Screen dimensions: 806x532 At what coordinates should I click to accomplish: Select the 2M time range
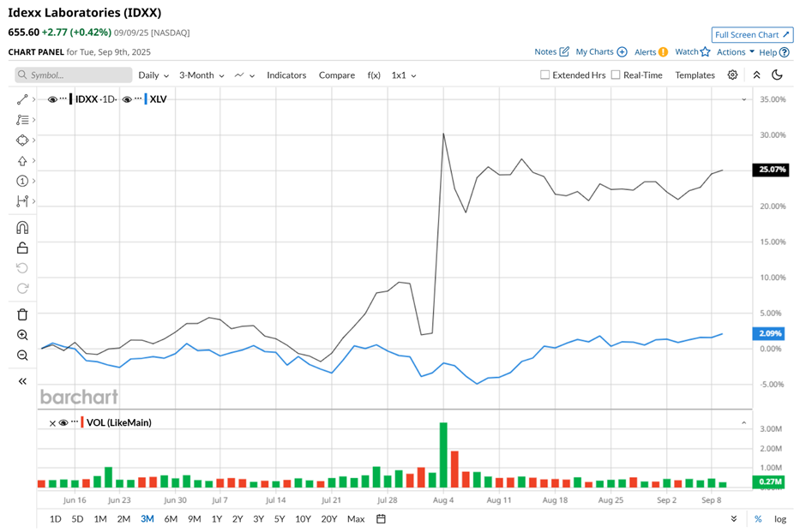(x=123, y=518)
